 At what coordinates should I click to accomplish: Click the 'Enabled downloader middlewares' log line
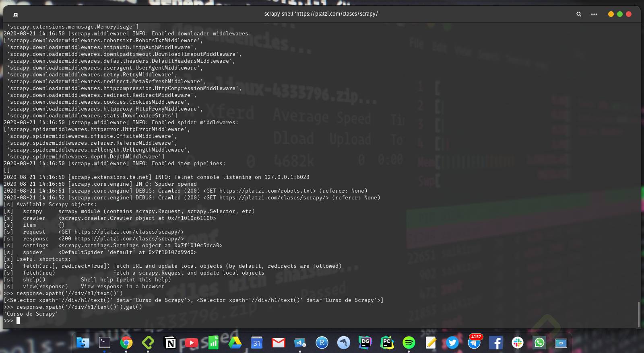pos(128,34)
